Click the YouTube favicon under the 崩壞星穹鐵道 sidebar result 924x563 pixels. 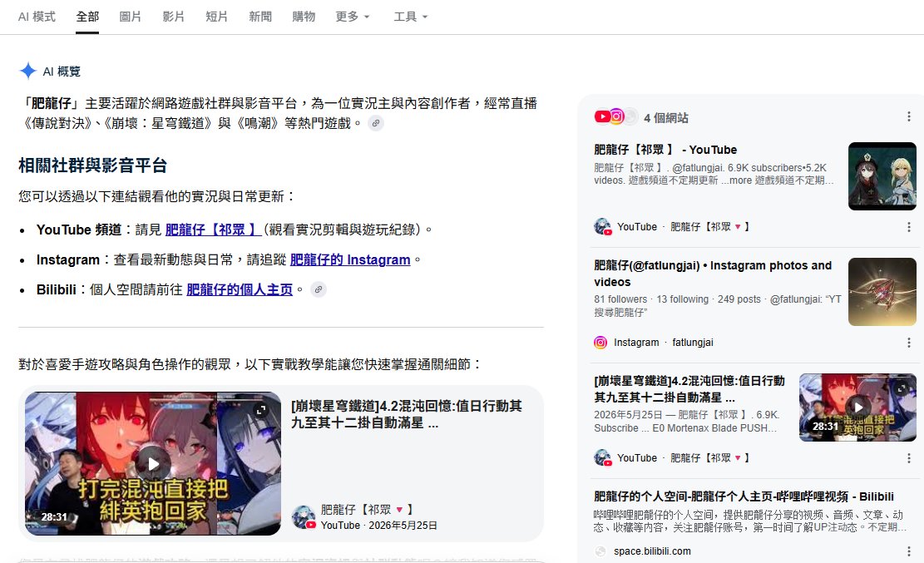pos(603,458)
